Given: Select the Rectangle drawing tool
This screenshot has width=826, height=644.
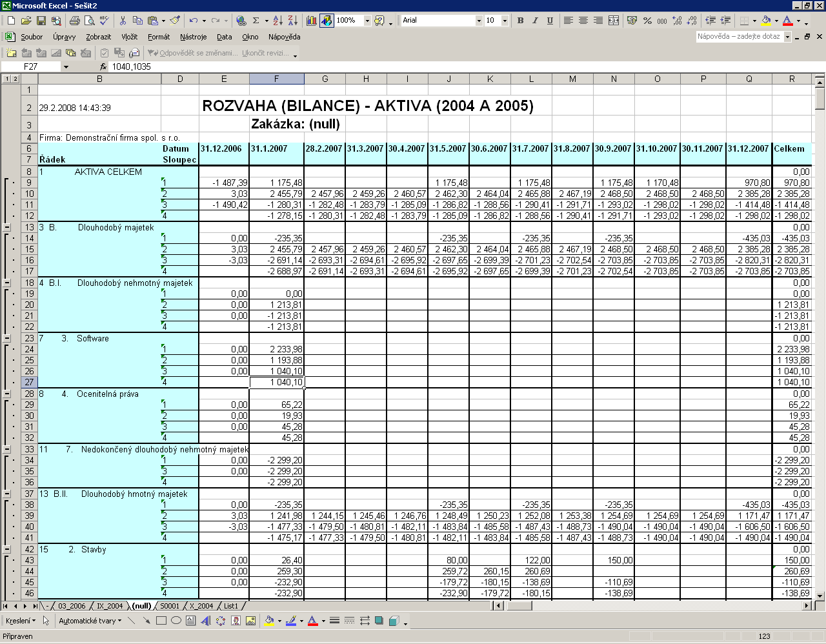Looking at the screenshot, I should [x=161, y=621].
